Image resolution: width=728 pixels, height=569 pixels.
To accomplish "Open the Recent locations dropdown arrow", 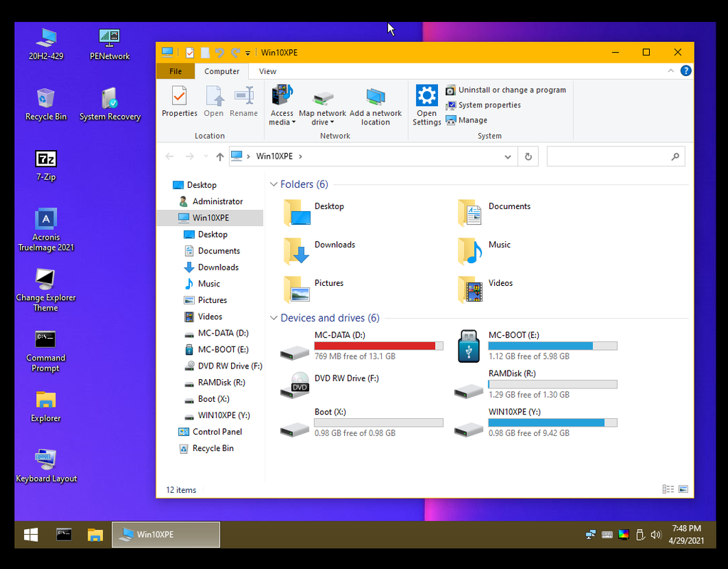I will [205, 156].
